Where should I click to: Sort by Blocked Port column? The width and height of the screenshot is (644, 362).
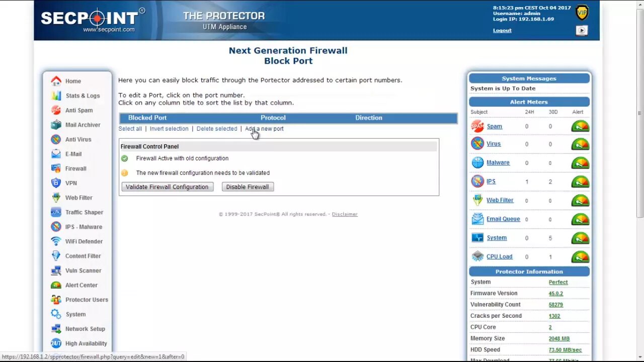point(147,118)
